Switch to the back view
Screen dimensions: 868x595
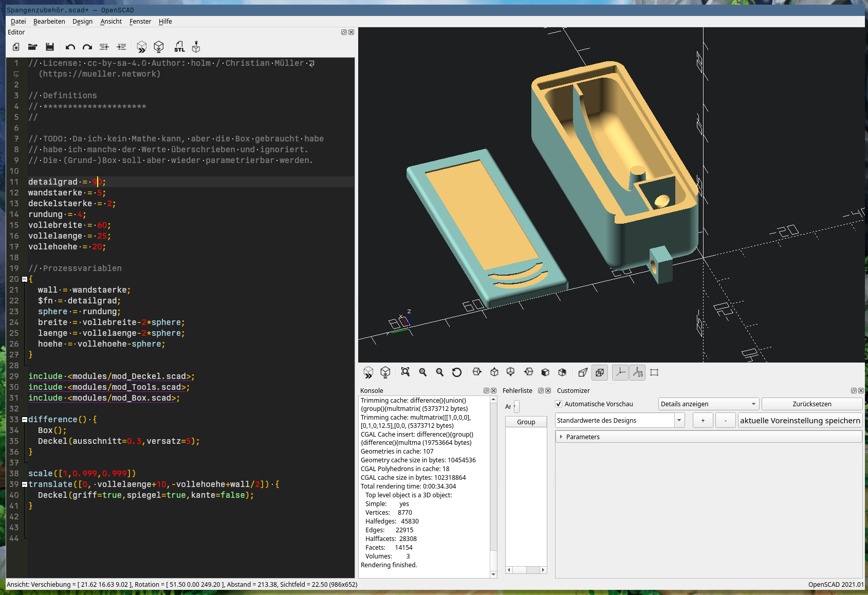click(x=562, y=372)
